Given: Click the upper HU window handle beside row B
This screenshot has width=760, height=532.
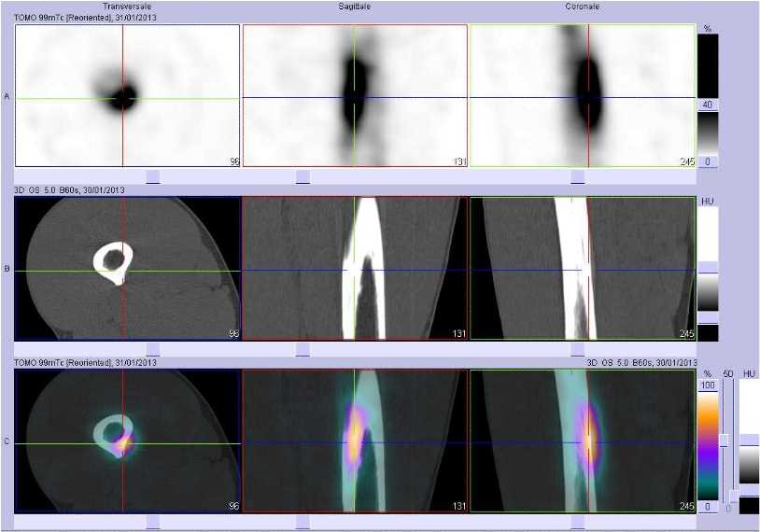Looking at the screenshot, I should [708, 268].
